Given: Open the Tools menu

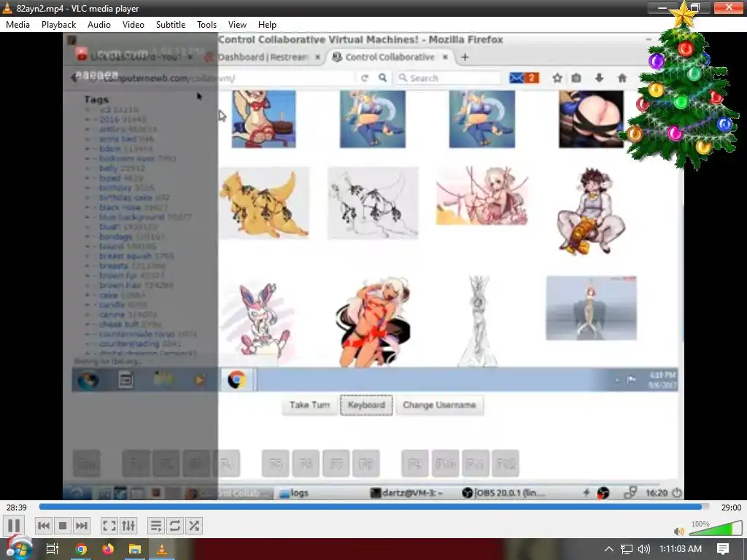Looking at the screenshot, I should click(x=206, y=25).
